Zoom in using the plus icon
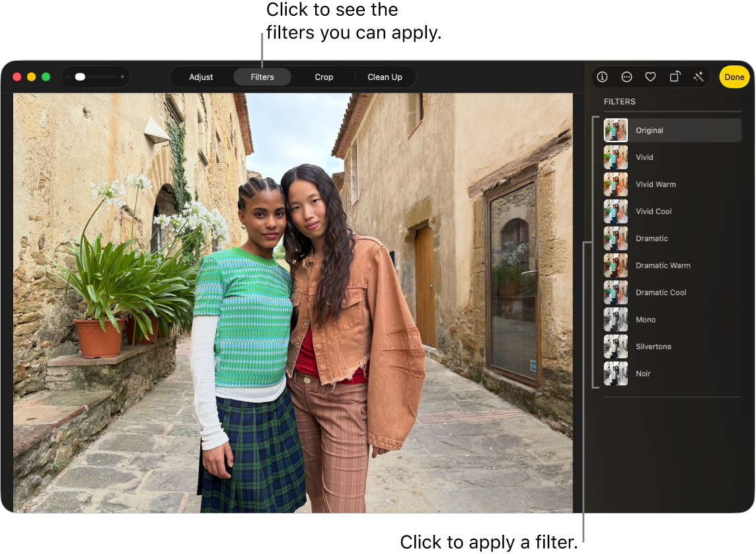The height and width of the screenshot is (554, 756). pyautogui.click(x=123, y=77)
